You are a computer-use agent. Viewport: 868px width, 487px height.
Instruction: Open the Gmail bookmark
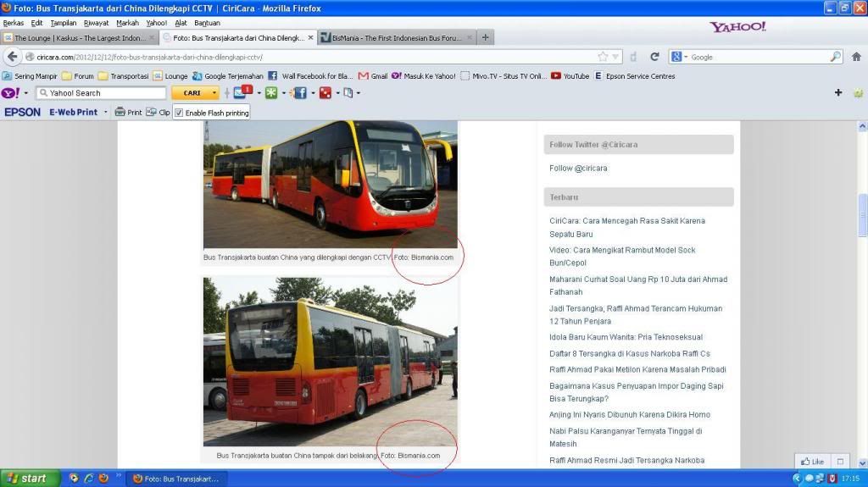(373, 76)
